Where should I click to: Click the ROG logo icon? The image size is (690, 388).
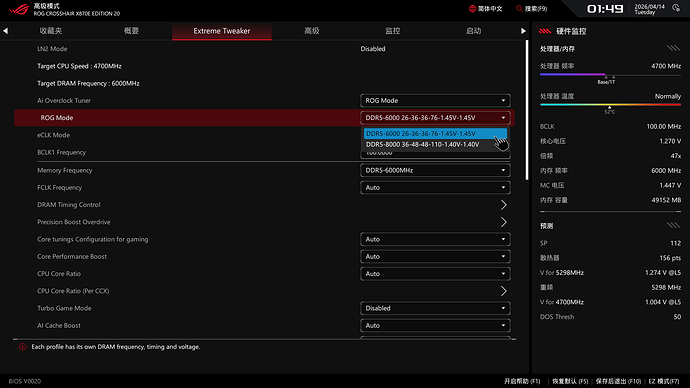click(x=19, y=9)
